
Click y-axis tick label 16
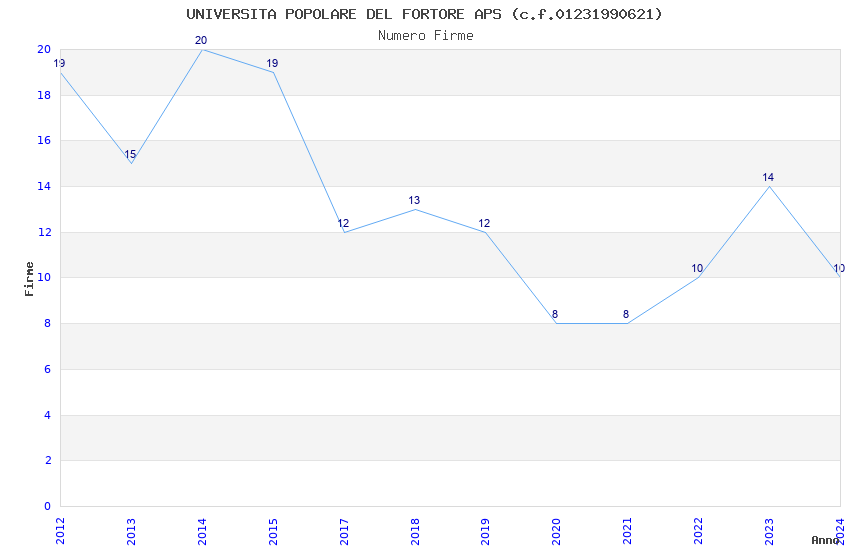tap(44, 140)
